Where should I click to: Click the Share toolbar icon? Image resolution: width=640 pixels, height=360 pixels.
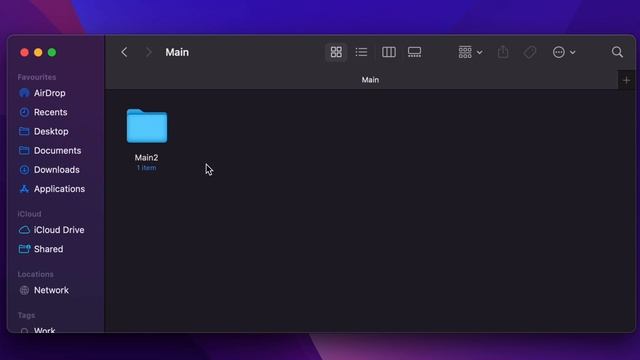point(503,52)
